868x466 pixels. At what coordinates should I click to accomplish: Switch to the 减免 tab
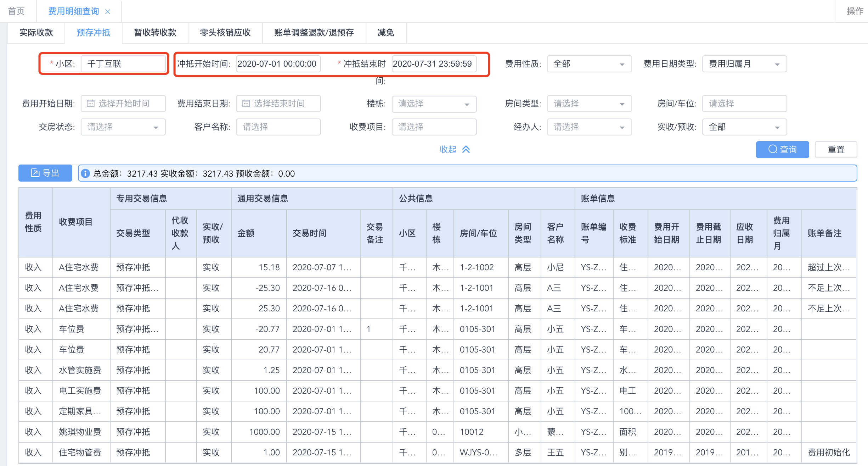point(386,33)
